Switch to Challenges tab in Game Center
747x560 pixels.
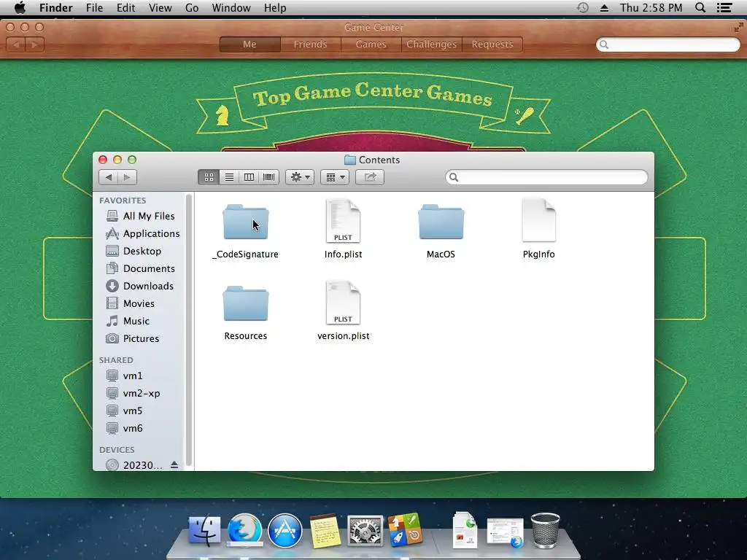(x=432, y=44)
